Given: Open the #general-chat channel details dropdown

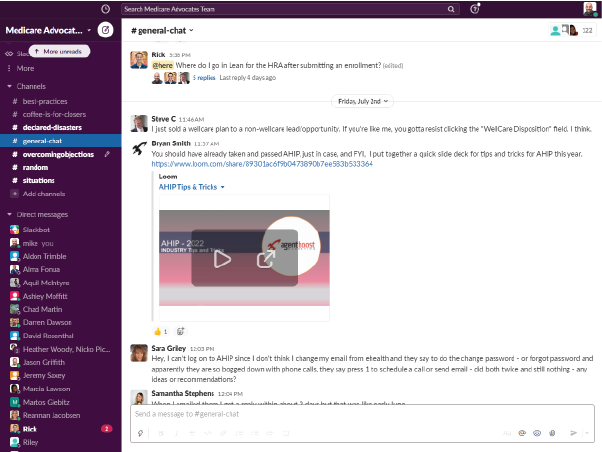Looking at the screenshot, I should (162, 30).
